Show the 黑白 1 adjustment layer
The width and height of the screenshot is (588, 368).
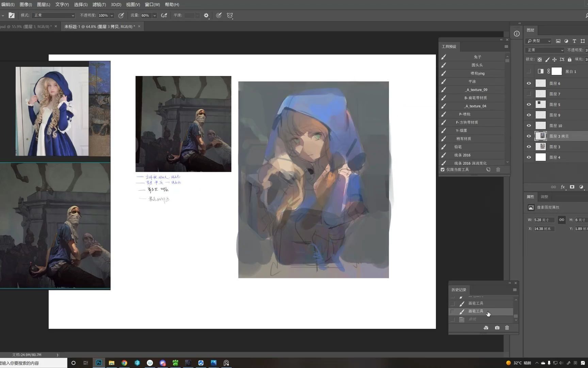[x=529, y=71]
